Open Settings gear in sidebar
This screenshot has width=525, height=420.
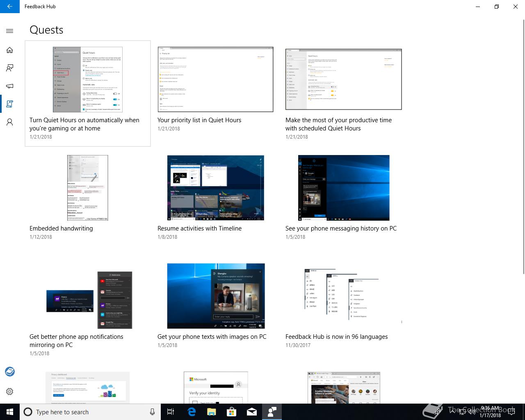[10, 391]
